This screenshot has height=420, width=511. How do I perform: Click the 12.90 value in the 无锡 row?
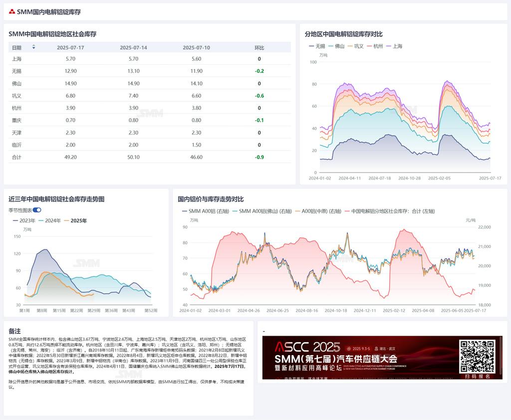point(70,71)
